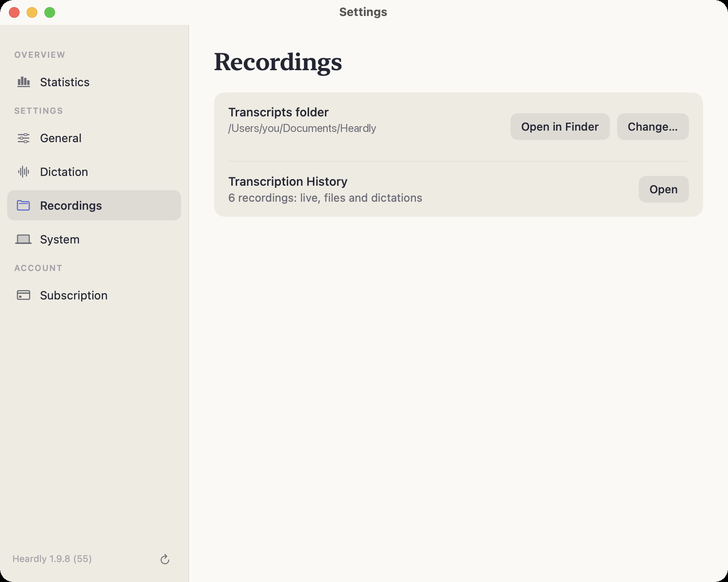This screenshot has height=582, width=728.
Task: Click the Recordings folder icon
Action: coord(24,205)
